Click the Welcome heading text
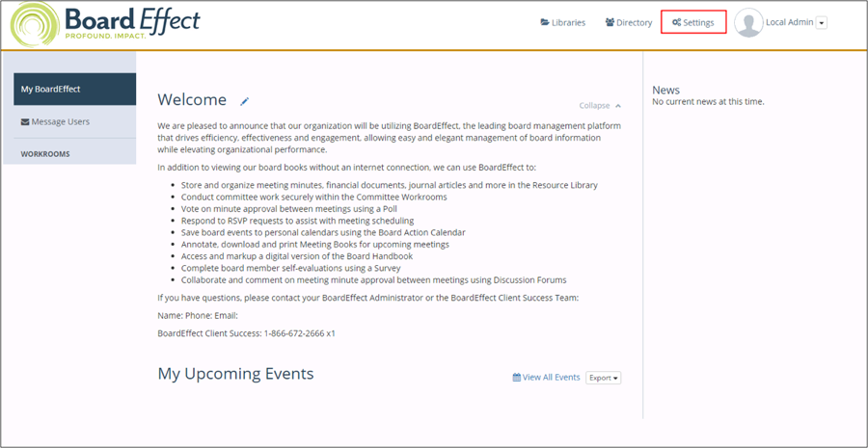This screenshot has height=448, width=868. coord(192,100)
